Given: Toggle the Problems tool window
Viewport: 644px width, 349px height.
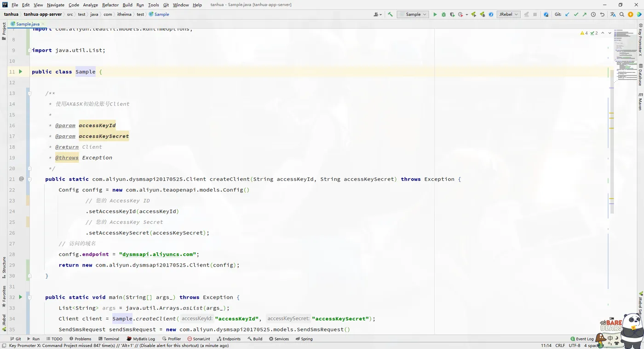Looking at the screenshot, I should (x=80, y=339).
